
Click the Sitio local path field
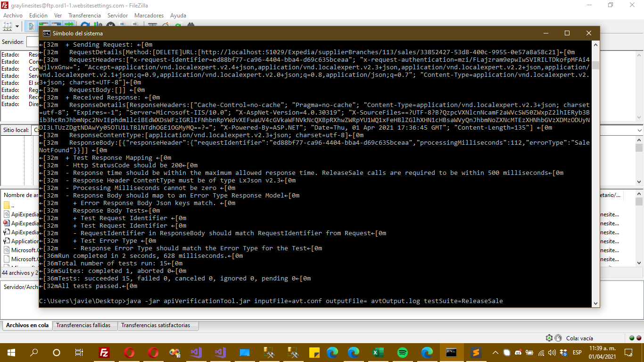coord(36,130)
